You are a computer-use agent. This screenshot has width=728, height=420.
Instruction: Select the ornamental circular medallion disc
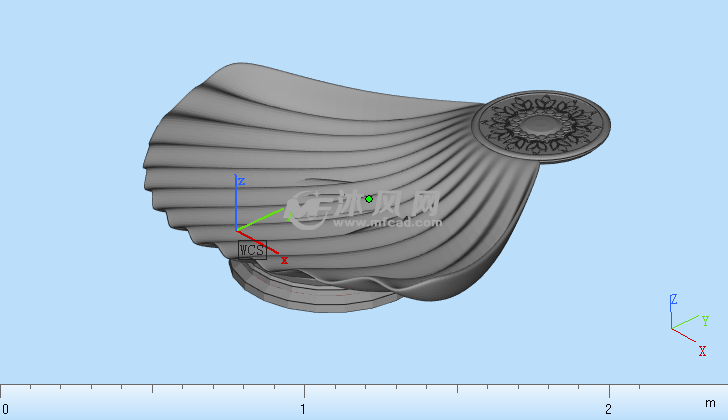tap(541, 124)
